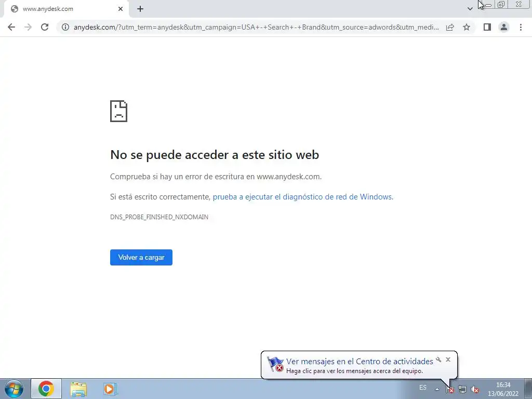The image size is (532, 399).
Task: Minimize the Chrome window
Action: (x=488, y=5)
